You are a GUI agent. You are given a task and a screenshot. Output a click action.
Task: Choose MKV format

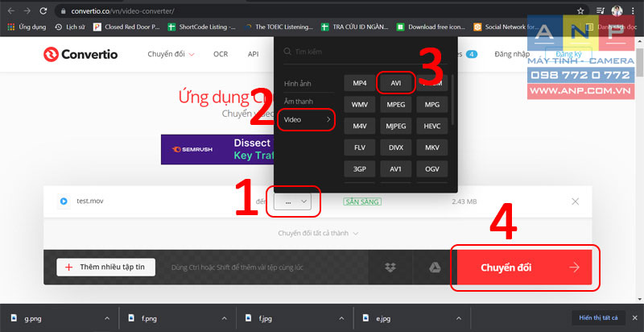pos(431,147)
